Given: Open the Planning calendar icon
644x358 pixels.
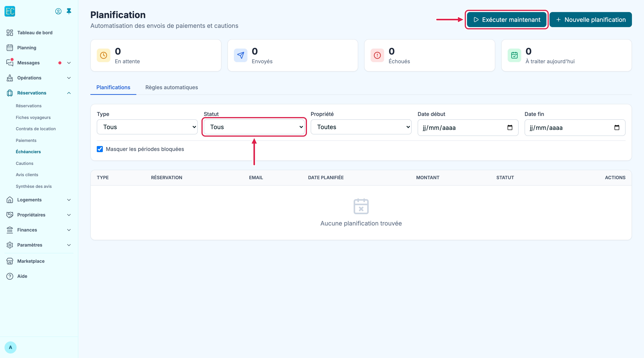Looking at the screenshot, I should pyautogui.click(x=10, y=48).
